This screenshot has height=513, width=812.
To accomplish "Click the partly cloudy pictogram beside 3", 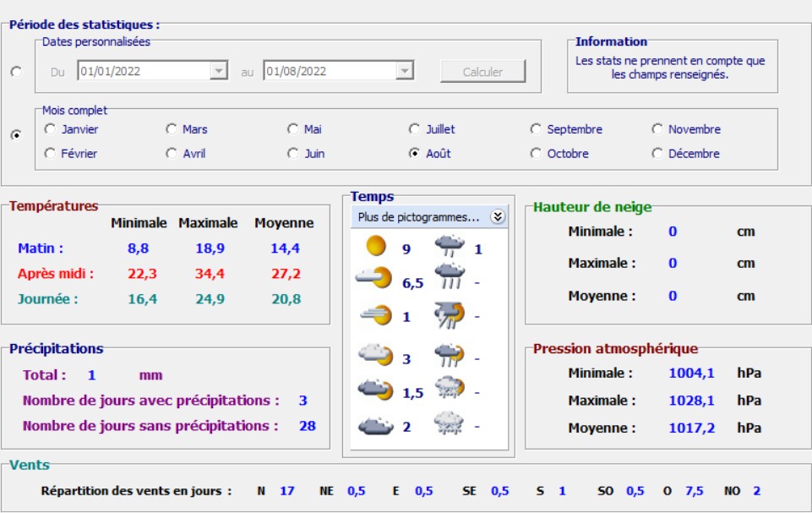I will (376, 354).
